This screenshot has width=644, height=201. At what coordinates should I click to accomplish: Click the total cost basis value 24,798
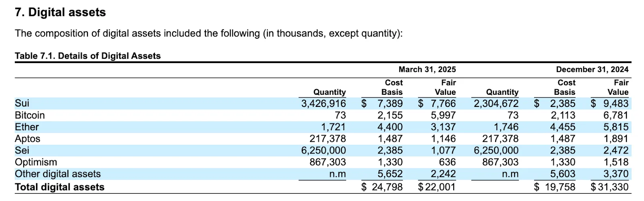pos(387,187)
